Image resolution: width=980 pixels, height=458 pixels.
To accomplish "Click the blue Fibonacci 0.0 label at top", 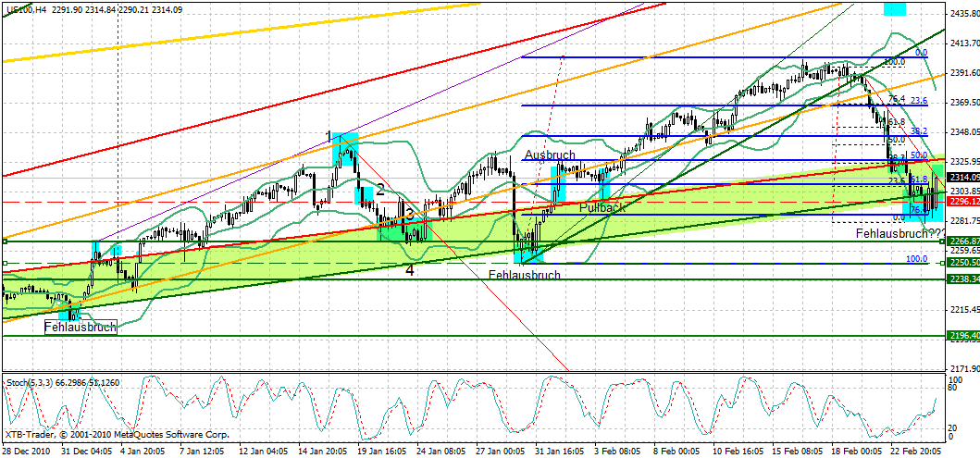I will [921, 53].
